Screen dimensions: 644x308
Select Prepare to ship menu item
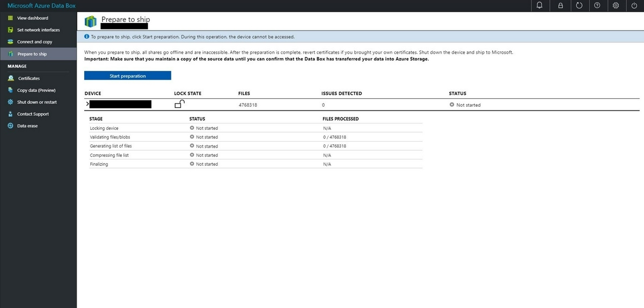[38, 54]
